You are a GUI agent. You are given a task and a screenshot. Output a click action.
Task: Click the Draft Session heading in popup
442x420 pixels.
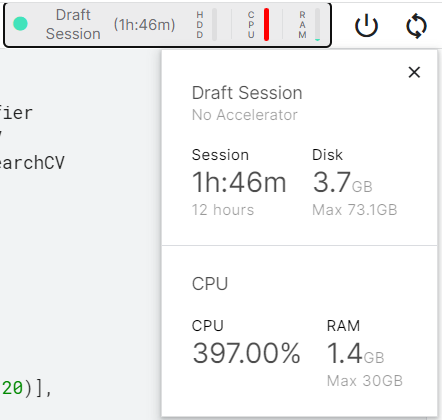pyautogui.click(x=247, y=93)
